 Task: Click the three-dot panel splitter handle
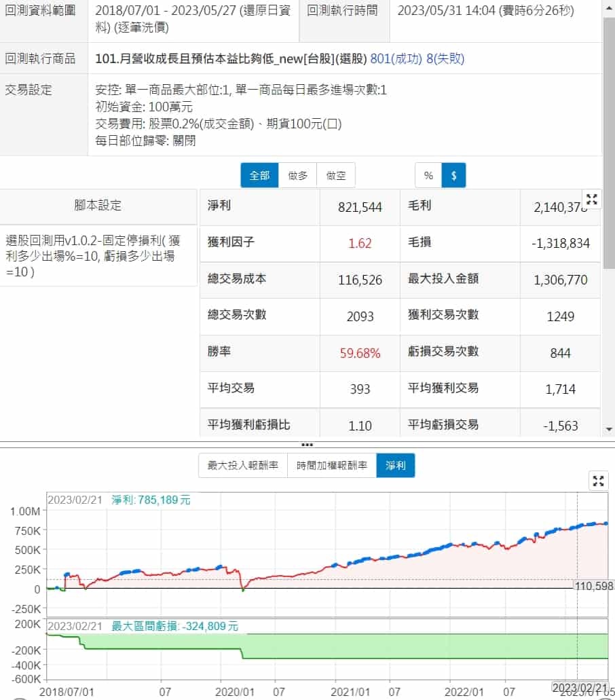307,445
